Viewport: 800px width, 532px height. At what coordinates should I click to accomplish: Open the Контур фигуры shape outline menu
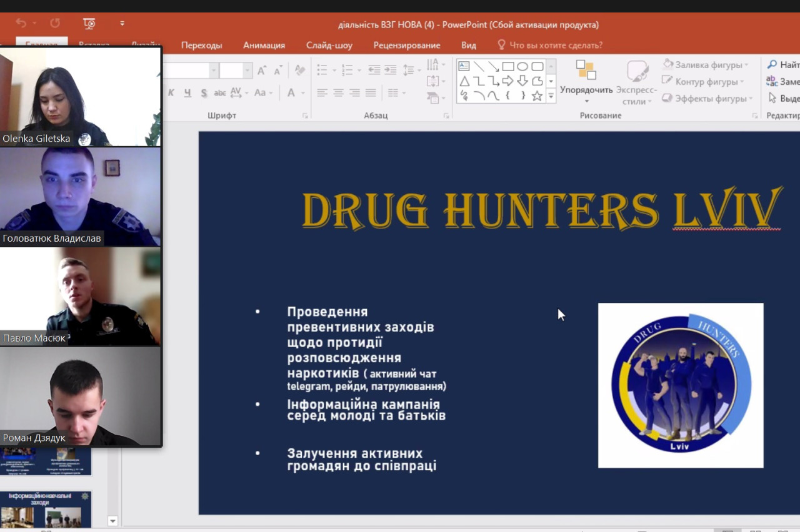[703, 82]
